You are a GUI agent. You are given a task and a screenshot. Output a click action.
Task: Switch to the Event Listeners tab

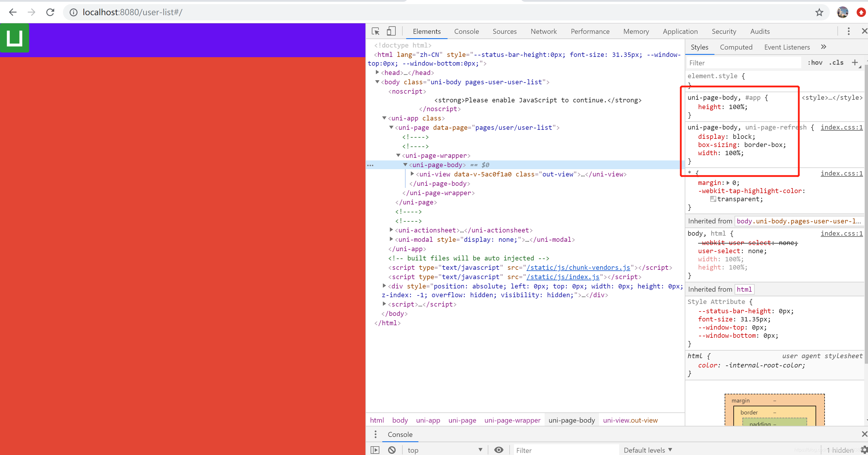[x=787, y=47]
